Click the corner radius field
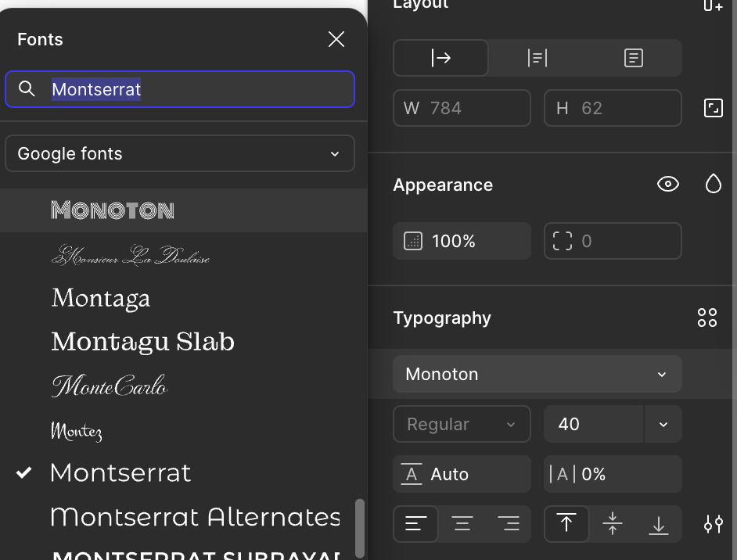This screenshot has width=737, height=560. click(x=613, y=241)
